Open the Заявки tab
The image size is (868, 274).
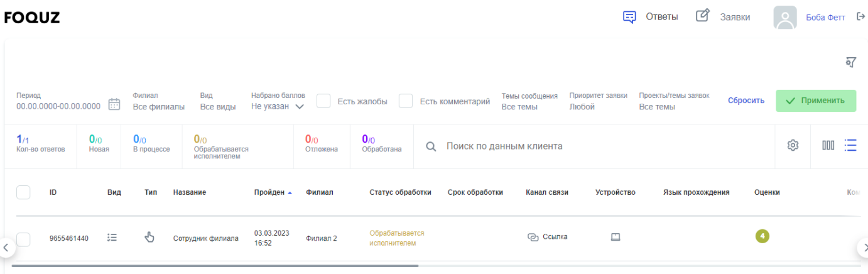pyautogui.click(x=724, y=17)
